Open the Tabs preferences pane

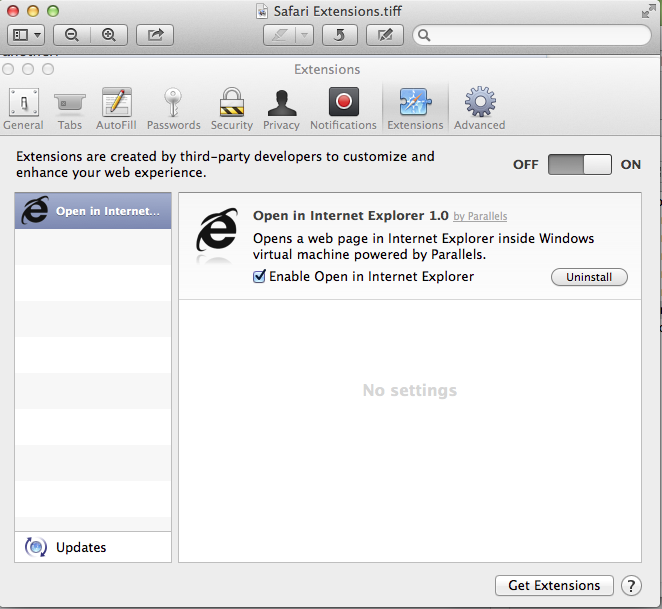[70, 109]
